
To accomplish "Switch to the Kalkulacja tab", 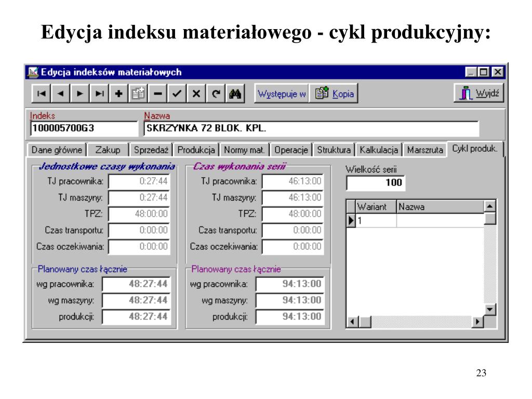I will (x=379, y=150).
